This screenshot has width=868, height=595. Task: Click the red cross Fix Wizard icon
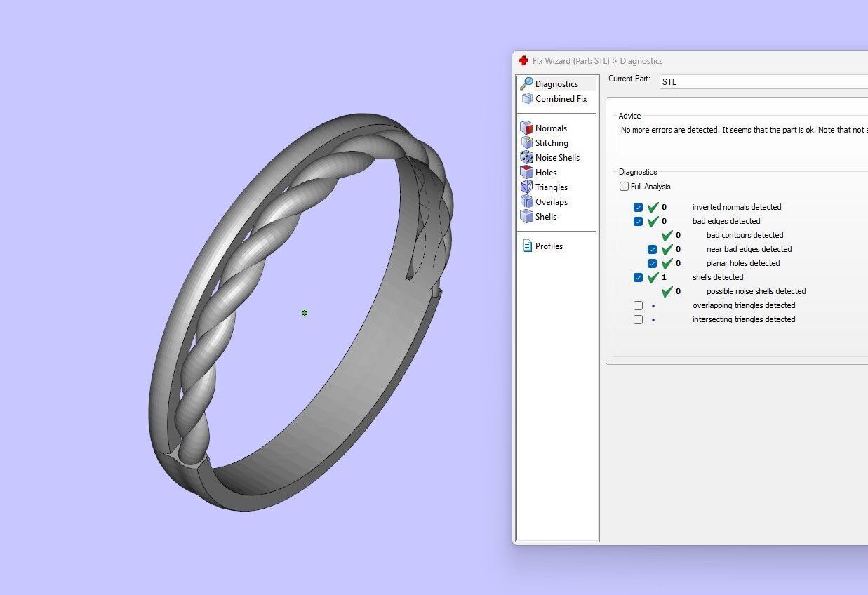[x=523, y=61]
